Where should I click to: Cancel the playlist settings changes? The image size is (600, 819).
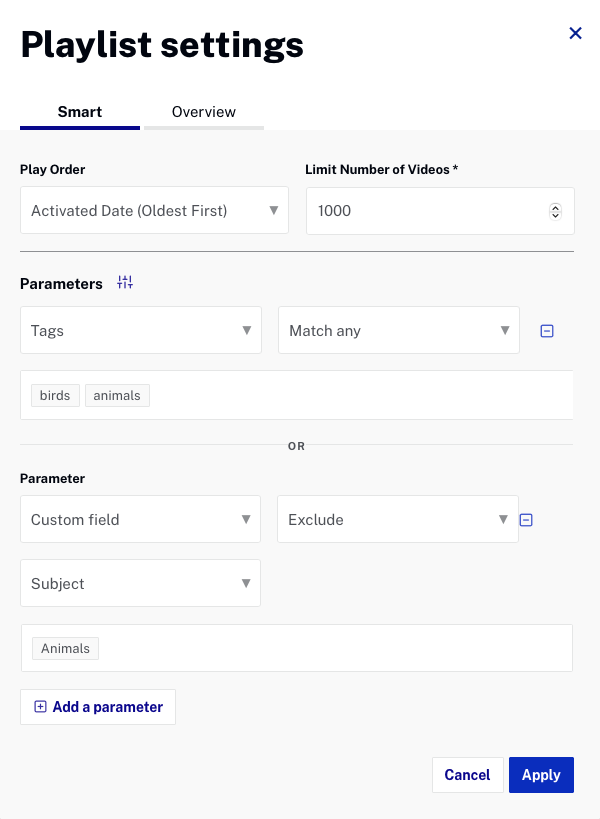[x=467, y=775]
